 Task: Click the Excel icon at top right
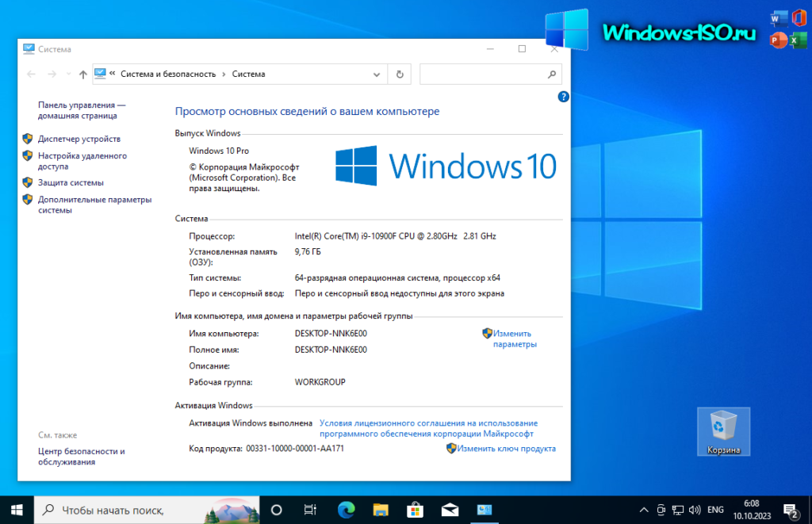click(797, 40)
